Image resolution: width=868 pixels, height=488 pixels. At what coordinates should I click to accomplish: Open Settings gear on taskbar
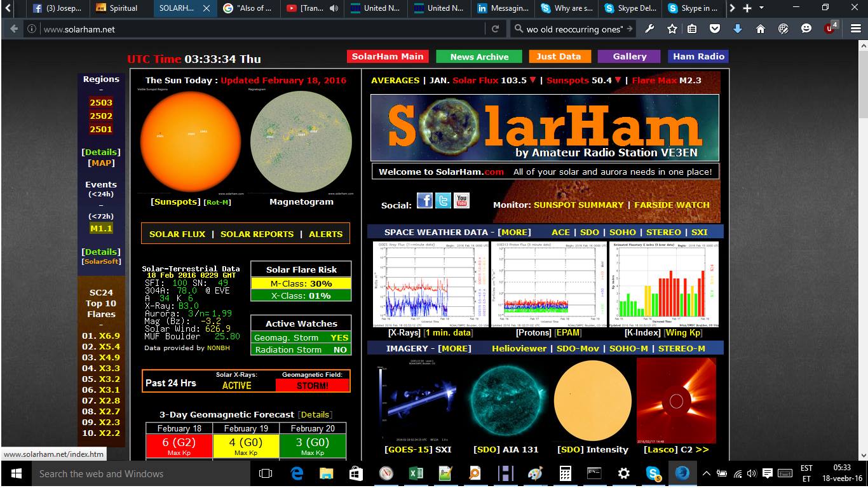(x=623, y=473)
